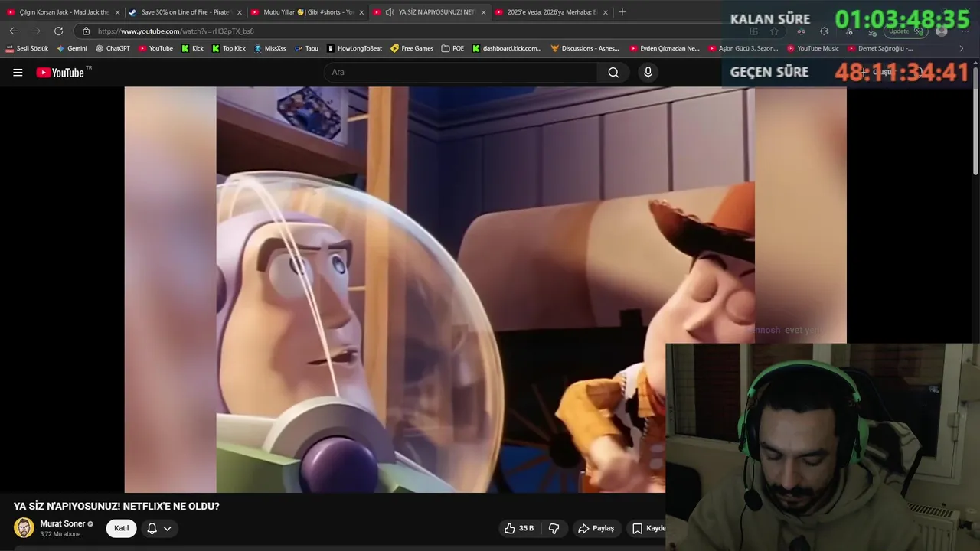Screen dimensions: 980x551
Task: Focus the Ara search box
Action: click(x=461, y=73)
